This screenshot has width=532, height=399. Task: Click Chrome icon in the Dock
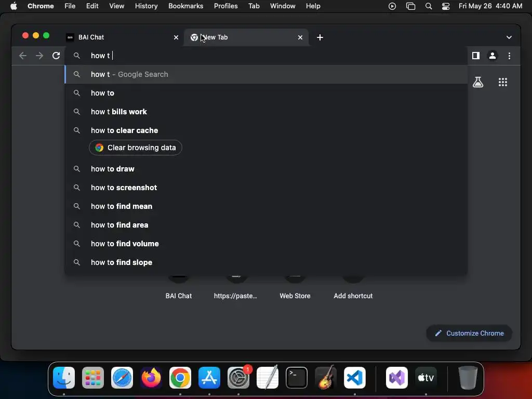click(x=180, y=378)
